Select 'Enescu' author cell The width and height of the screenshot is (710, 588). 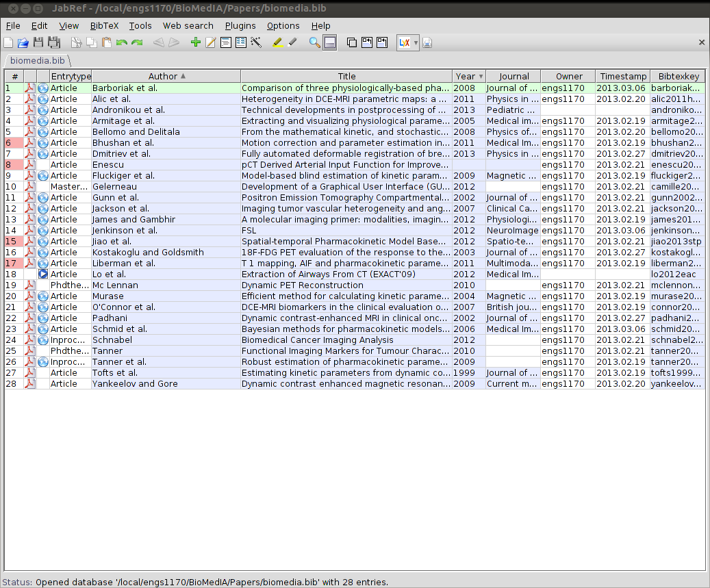tap(166, 164)
